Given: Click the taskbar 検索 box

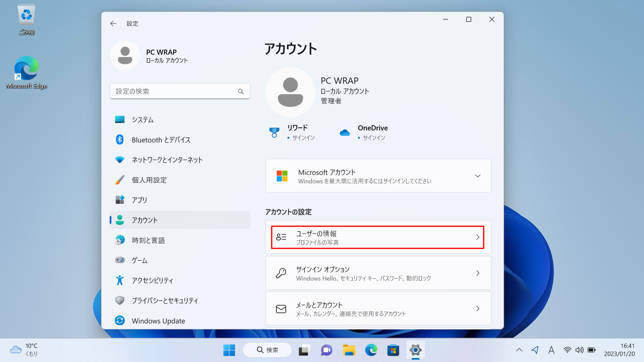Looking at the screenshot, I should pyautogui.click(x=267, y=350).
